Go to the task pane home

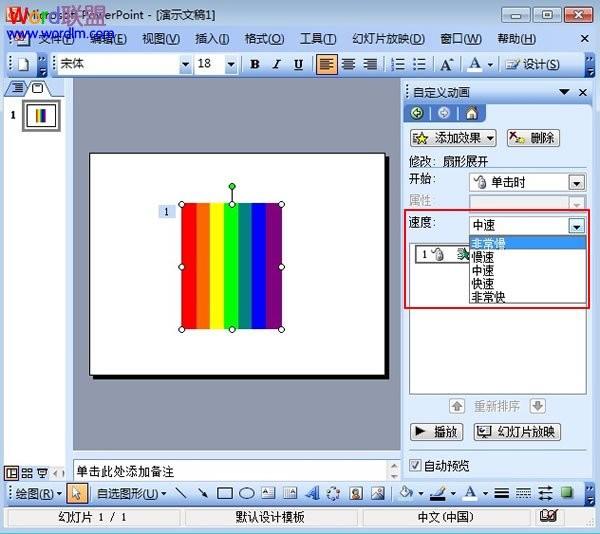[471, 113]
